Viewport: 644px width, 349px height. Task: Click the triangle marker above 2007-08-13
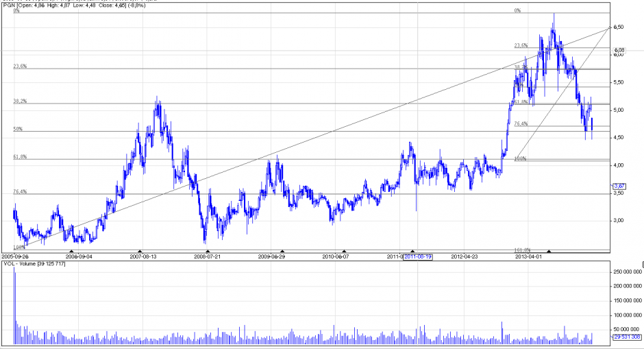[x=140, y=251]
